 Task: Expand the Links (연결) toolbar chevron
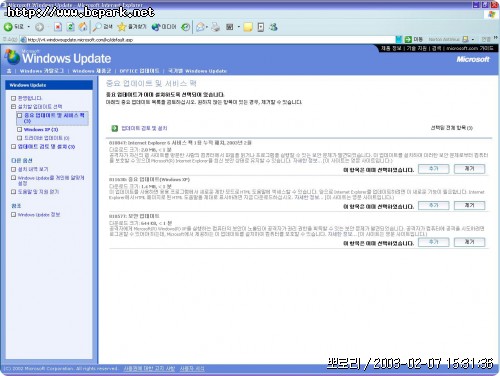496,38
